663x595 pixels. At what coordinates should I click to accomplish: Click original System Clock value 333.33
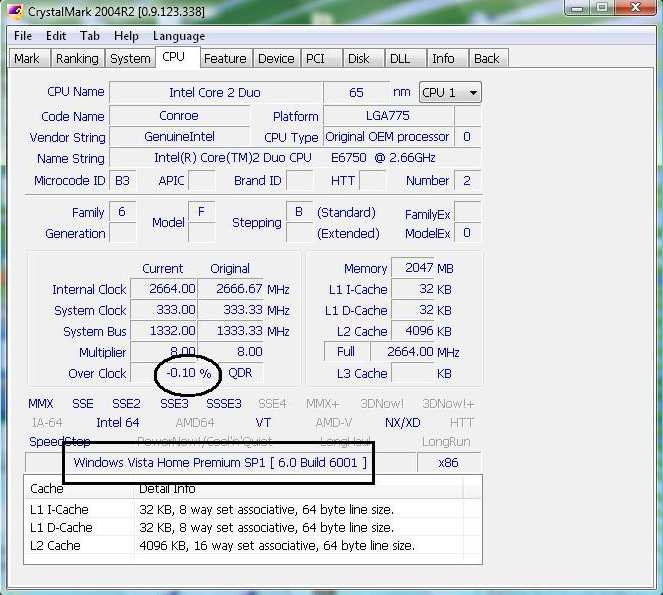[x=230, y=310]
